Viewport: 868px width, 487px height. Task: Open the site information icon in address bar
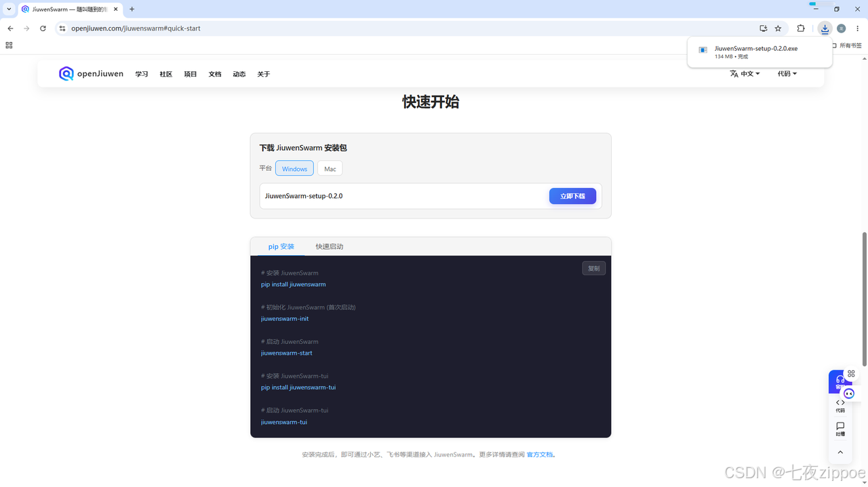click(62, 28)
